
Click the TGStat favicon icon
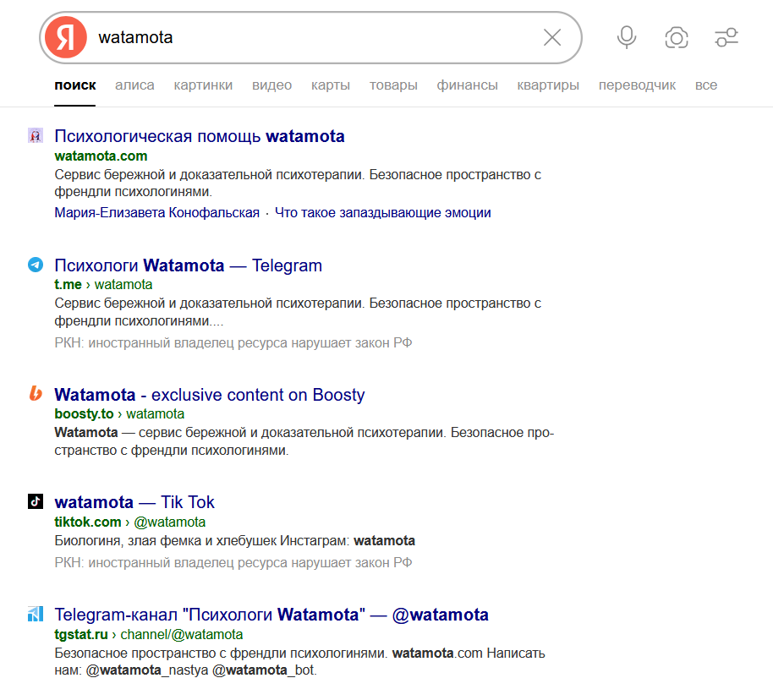click(x=36, y=614)
